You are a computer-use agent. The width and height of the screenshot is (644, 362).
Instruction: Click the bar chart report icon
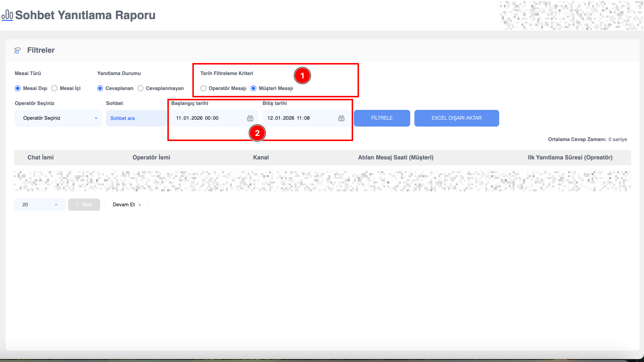pos(7,15)
